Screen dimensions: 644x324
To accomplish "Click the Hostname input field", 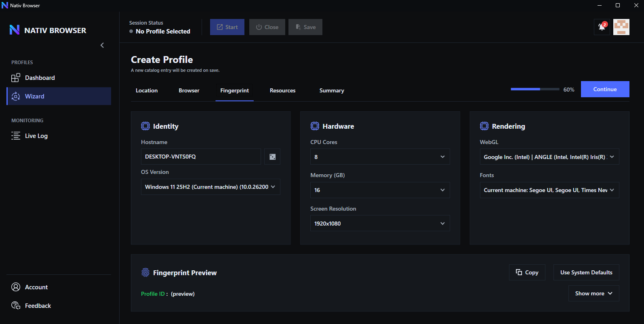I will point(201,157).
